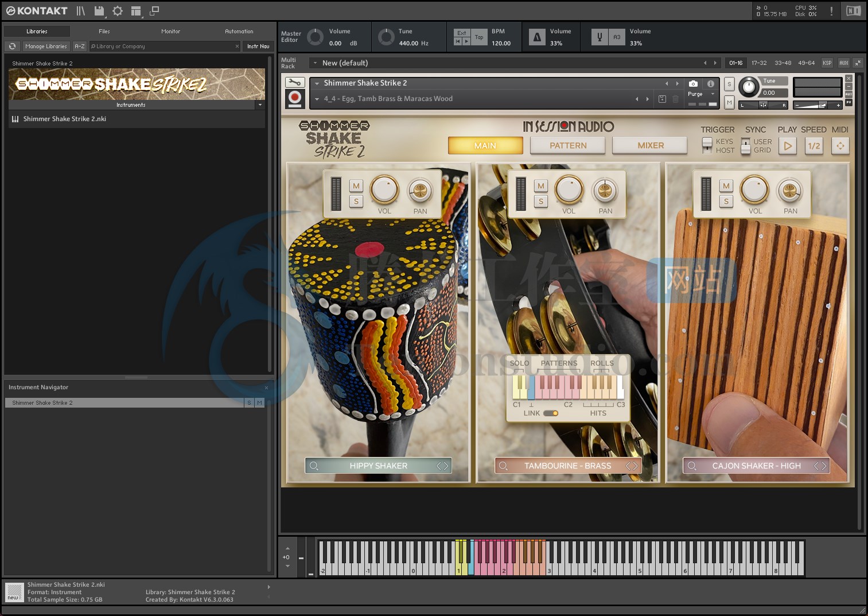Open the Shimmer Shake Strike 2 instrument dropdown
The width and height of the screenshot is (868, 616).
[x=317, y=83]
